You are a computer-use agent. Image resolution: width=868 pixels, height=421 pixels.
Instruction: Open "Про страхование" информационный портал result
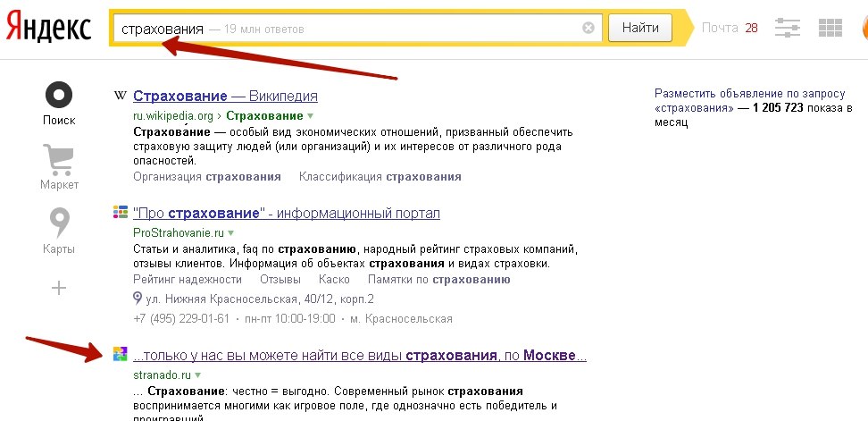tap(286, 214)
